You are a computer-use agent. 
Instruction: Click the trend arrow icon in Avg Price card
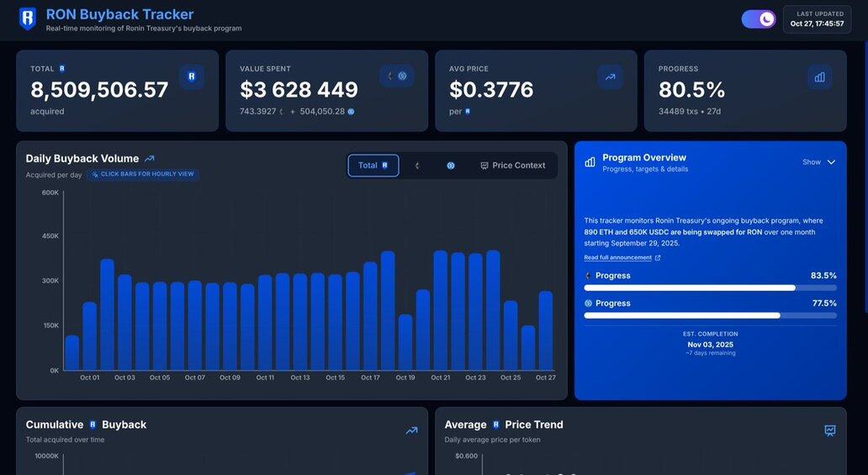tap(610, 77)
